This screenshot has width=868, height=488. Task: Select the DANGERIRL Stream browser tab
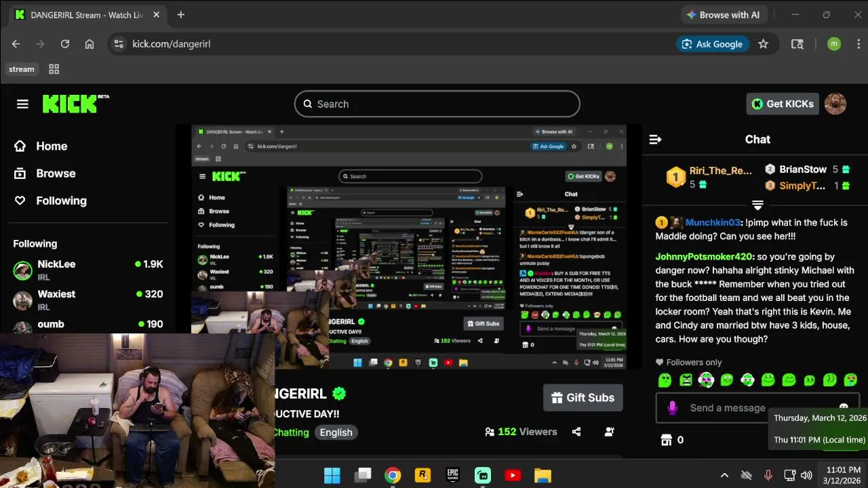pos(87,15)
